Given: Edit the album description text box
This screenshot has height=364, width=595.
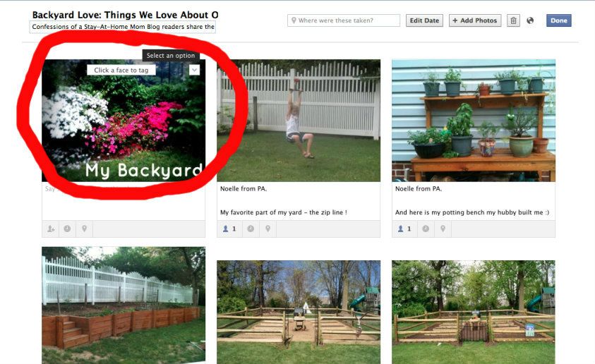Looking at the screenshot, I should coord(123,27).
